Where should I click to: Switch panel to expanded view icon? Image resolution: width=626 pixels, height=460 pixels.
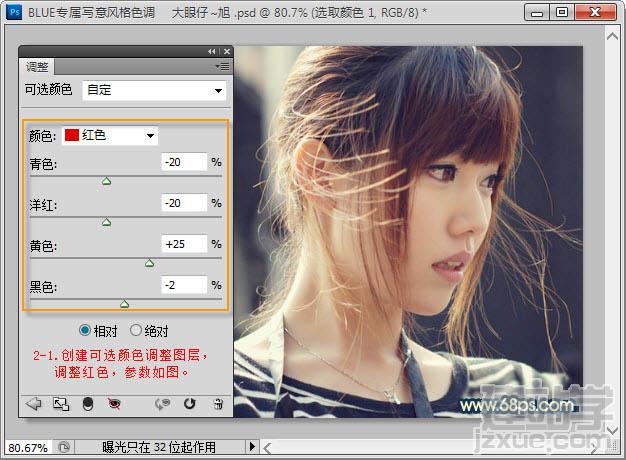(61, 404)
